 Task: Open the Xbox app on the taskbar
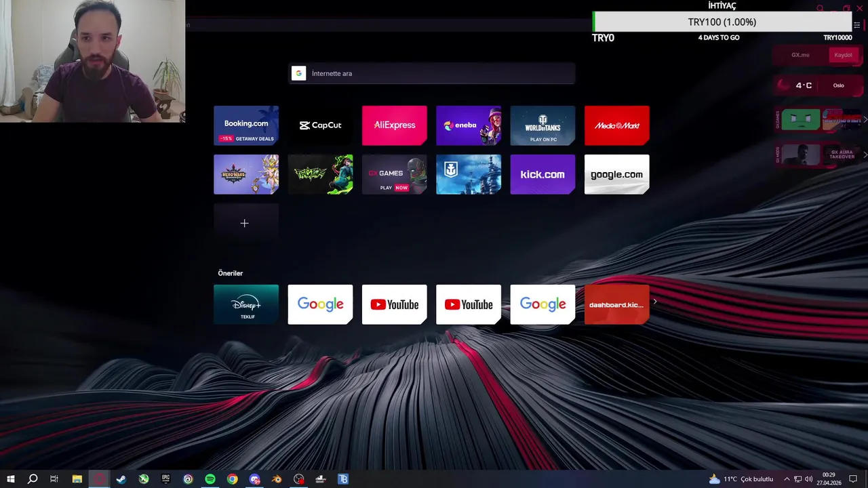pyautogui.click(x=144, y=479)
